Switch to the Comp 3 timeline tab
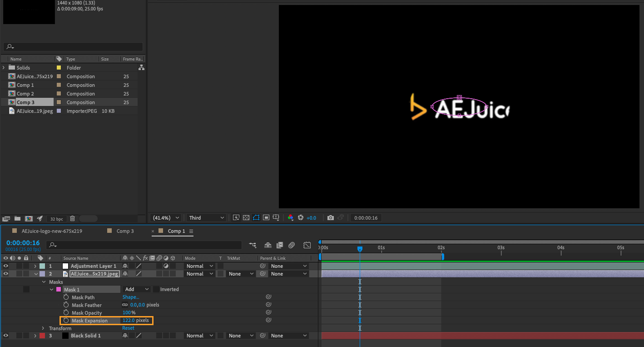The height and width of the screenshot is (347, 644). (x=125, y=231)
